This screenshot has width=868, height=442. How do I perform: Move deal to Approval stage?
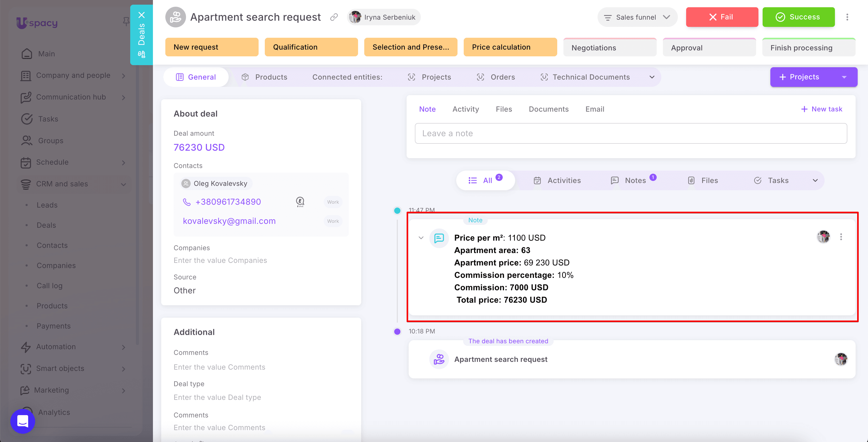point(709,47)
